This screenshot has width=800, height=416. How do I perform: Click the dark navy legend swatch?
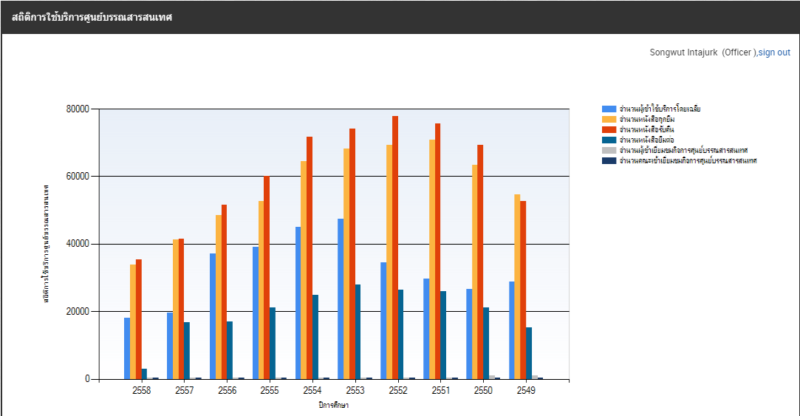click(608, 159)
